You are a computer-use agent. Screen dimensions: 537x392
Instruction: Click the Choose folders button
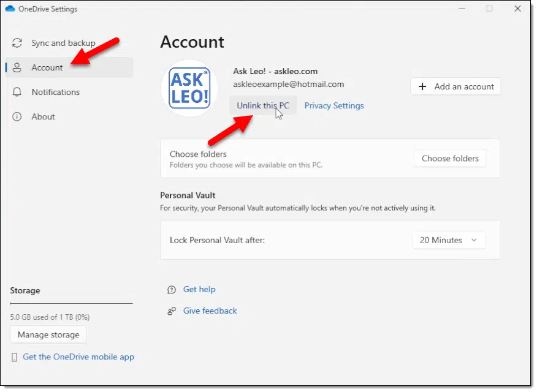450,159
